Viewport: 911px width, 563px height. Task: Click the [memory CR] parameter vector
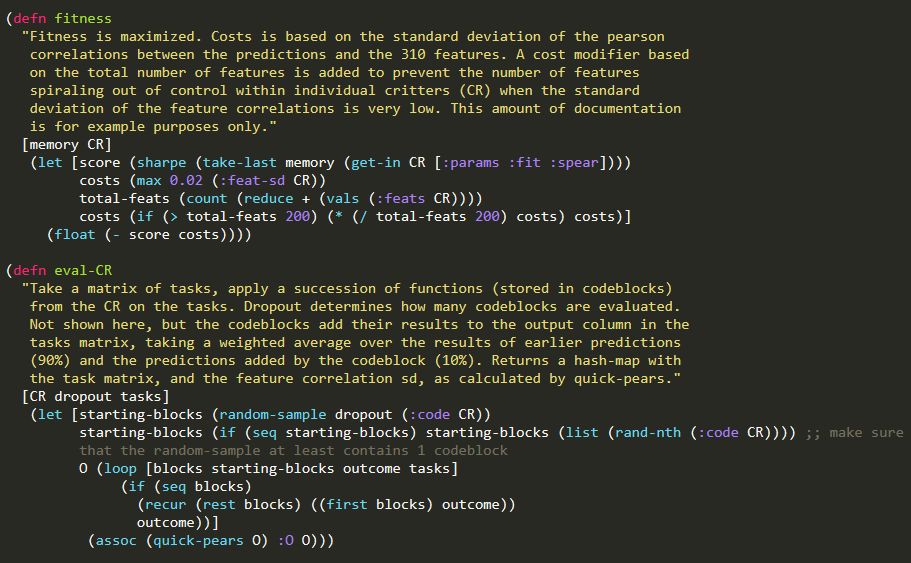point(67,144)
